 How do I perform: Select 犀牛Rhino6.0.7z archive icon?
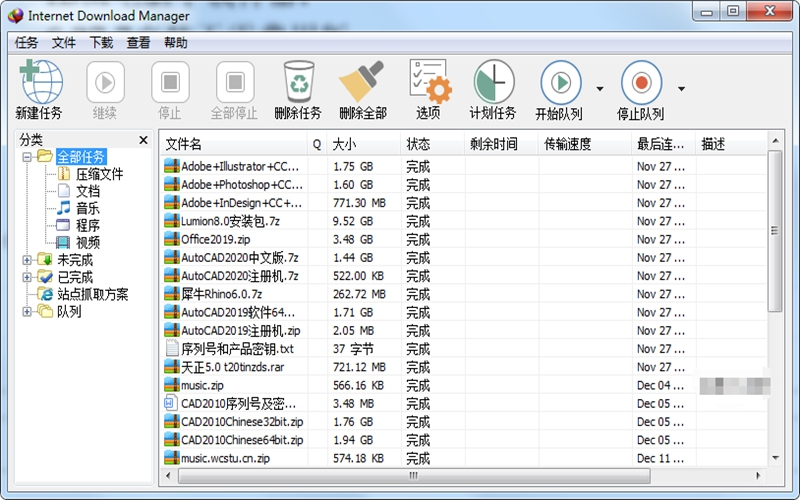(172, 294)
